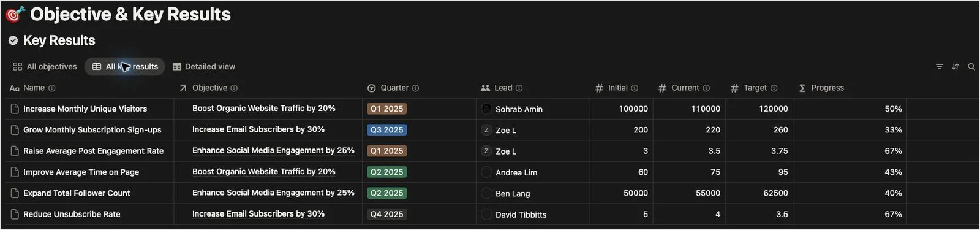Viewport: 980px width, 230px height.
Task: Click page icon of Improve Average Time on Page
Action: (15, 172)
